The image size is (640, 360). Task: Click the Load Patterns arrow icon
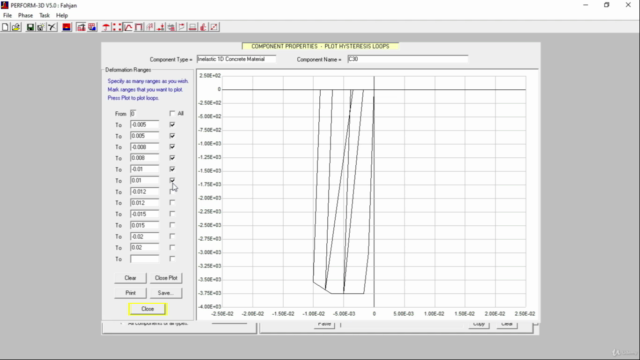[x=161, y=27]
